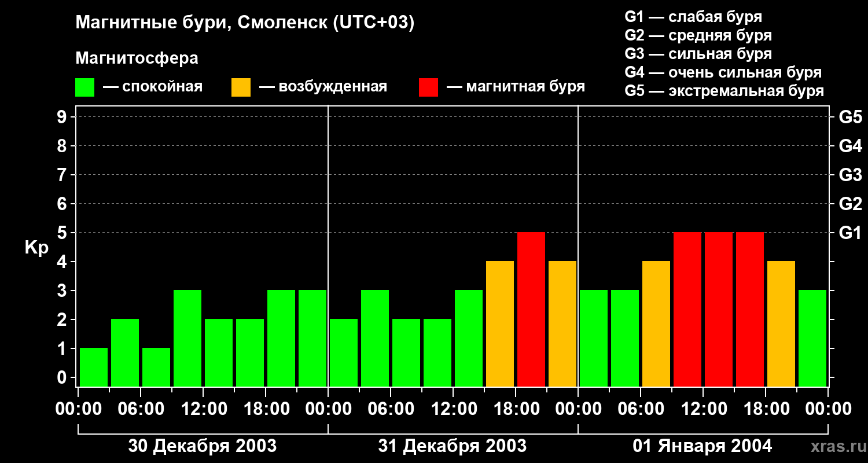Click the green bar at 03:00–06:00 on 31 December
Viewport: 868px width, 463px height.
click(375, 338)
